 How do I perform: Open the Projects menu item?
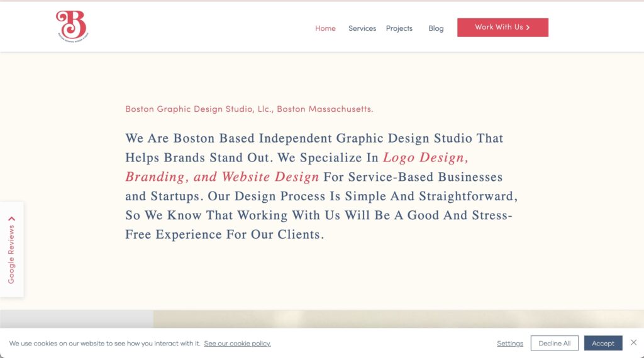[399, 28]
